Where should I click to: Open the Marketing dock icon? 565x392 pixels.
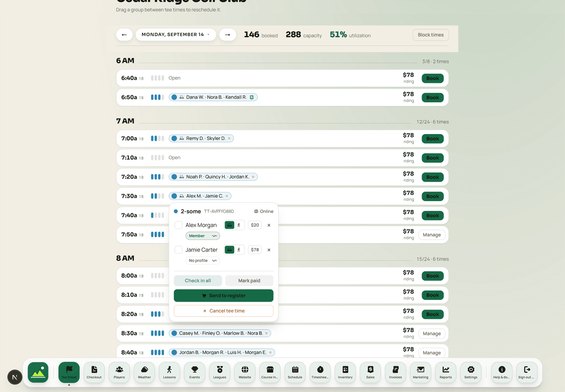point(421,372)
